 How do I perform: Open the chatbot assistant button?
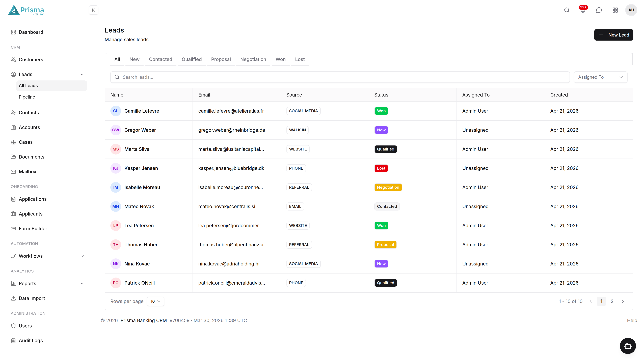point(628,346)
